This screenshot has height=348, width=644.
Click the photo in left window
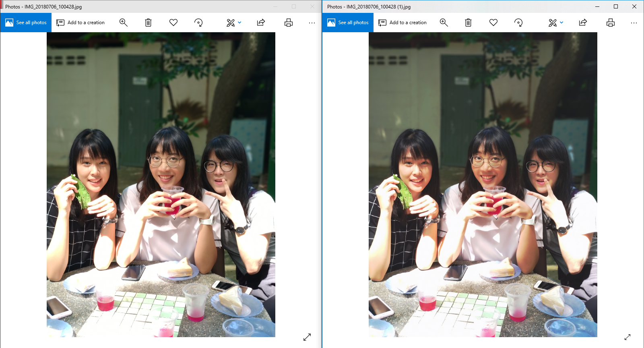[161, 184]
